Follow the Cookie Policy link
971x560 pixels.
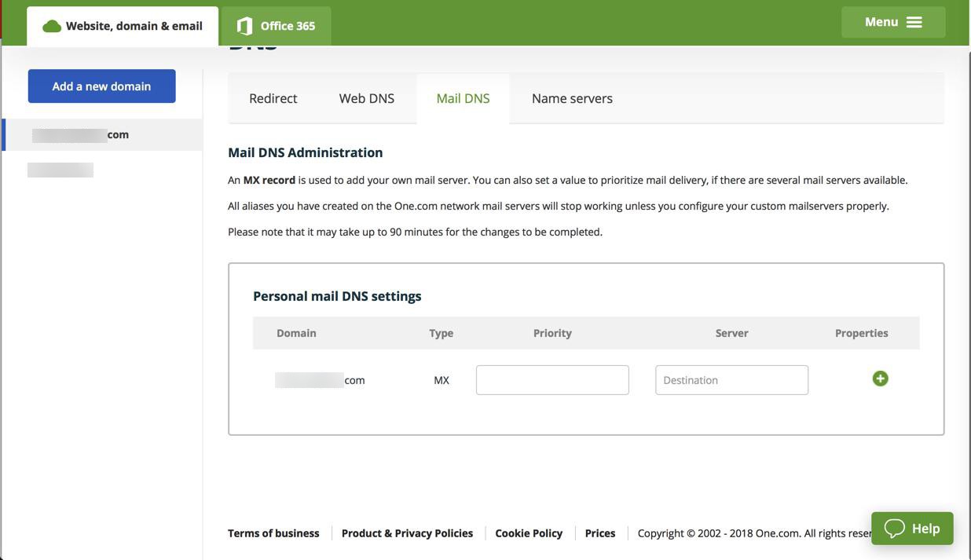529,533
